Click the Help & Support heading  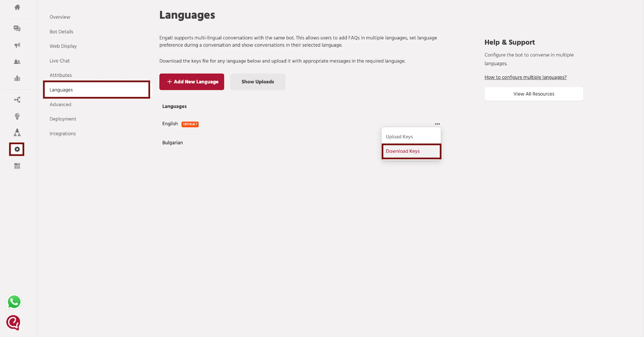(x=510, y=42)
